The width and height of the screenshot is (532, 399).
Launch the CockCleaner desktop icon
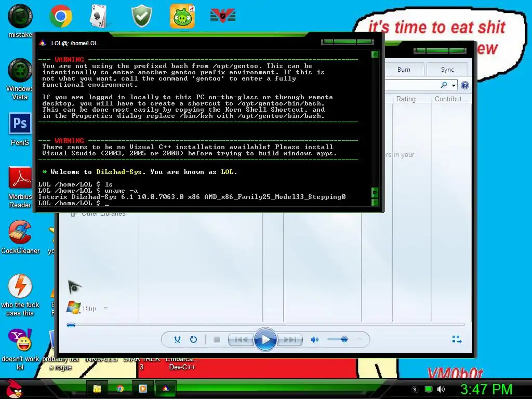[20, 237]
